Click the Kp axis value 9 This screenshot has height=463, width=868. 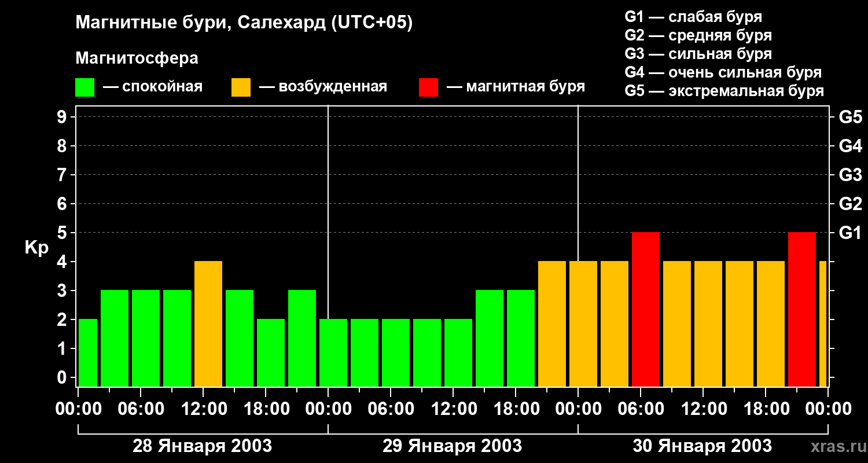click(63, 117)
